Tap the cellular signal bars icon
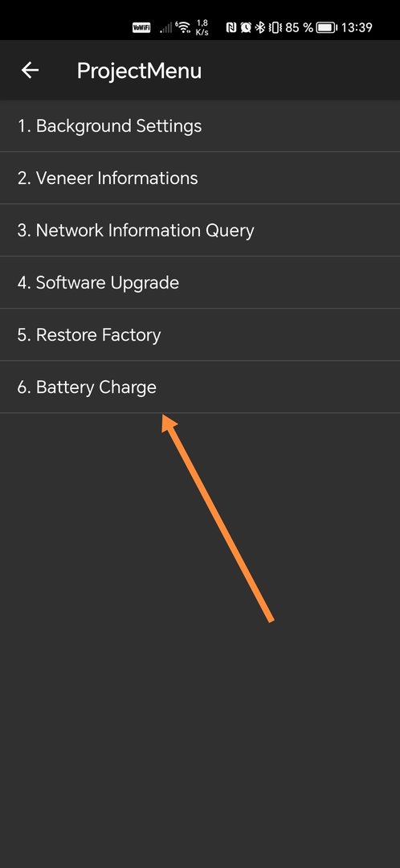The image size is (400, 868). (x=165, y=27)
